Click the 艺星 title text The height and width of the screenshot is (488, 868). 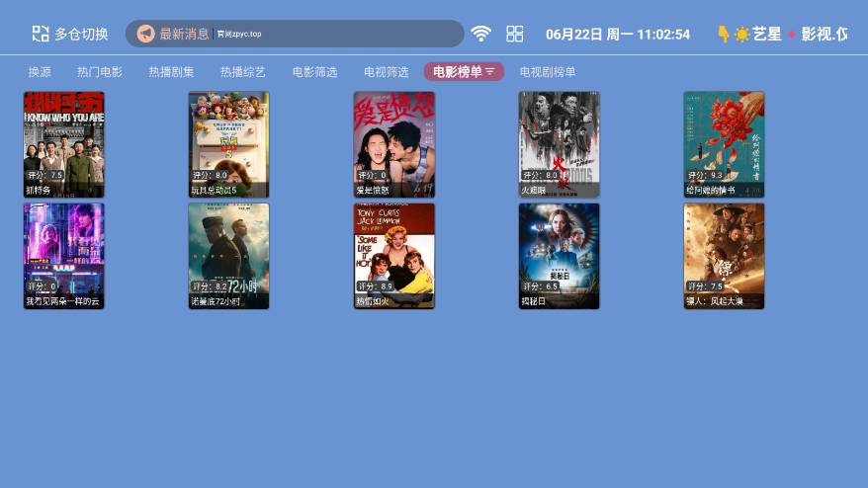tap(767, 35)
